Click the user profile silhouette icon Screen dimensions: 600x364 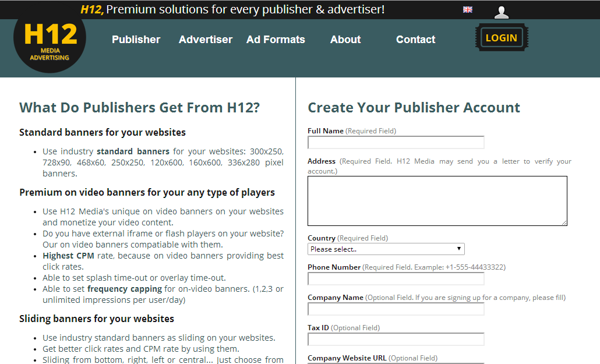click(501, 12)
